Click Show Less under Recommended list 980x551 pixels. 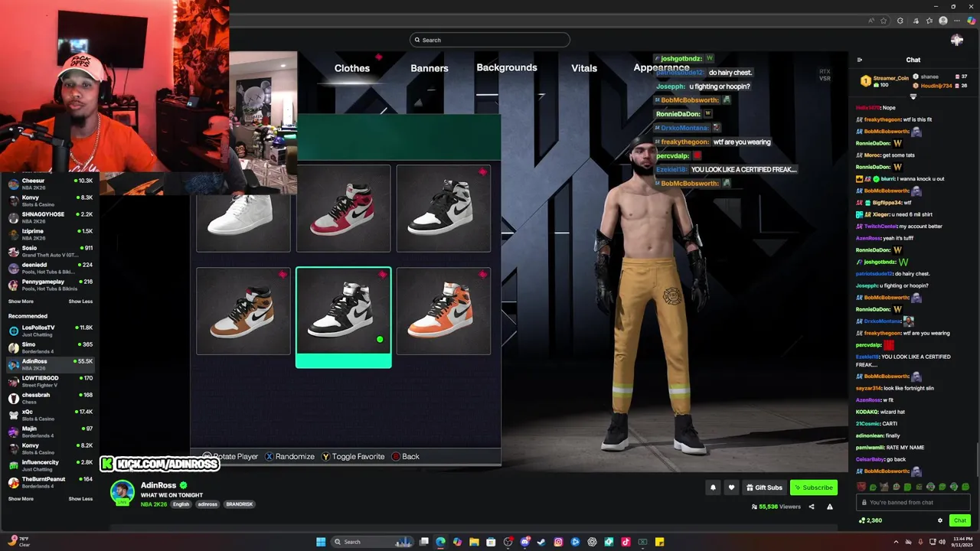coord(80,499)
